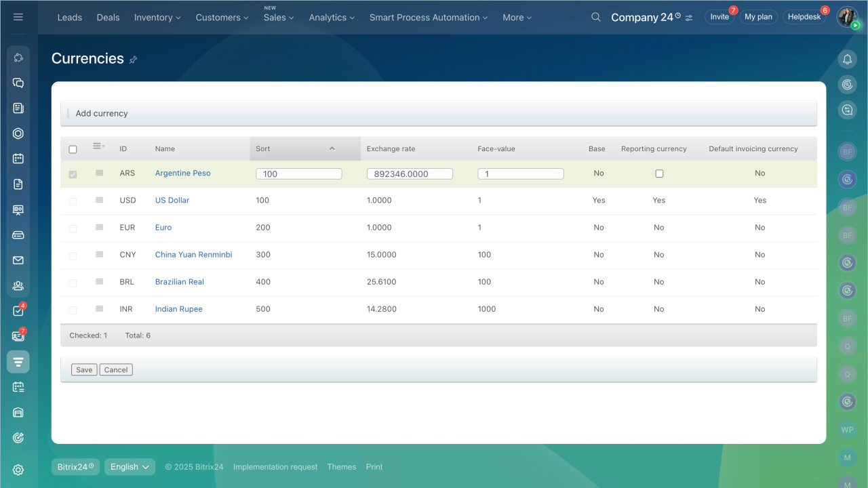
Task: Pin the Currencies page
Action: (133, 60)
